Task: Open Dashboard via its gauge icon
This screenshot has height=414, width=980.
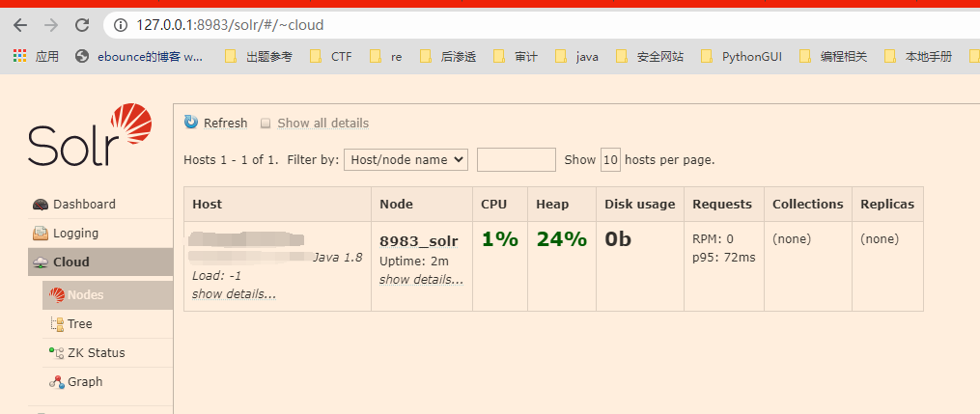Action: pos(41,205)
